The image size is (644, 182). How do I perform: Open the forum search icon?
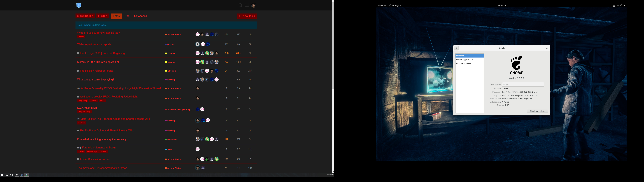tap(240, 5)
